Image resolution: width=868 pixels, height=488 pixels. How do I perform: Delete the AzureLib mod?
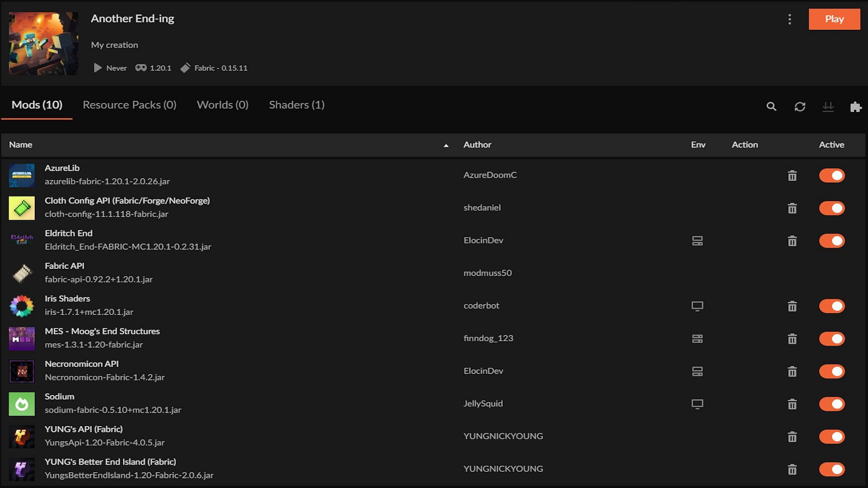pyautogui.click(x=792, y=175)
